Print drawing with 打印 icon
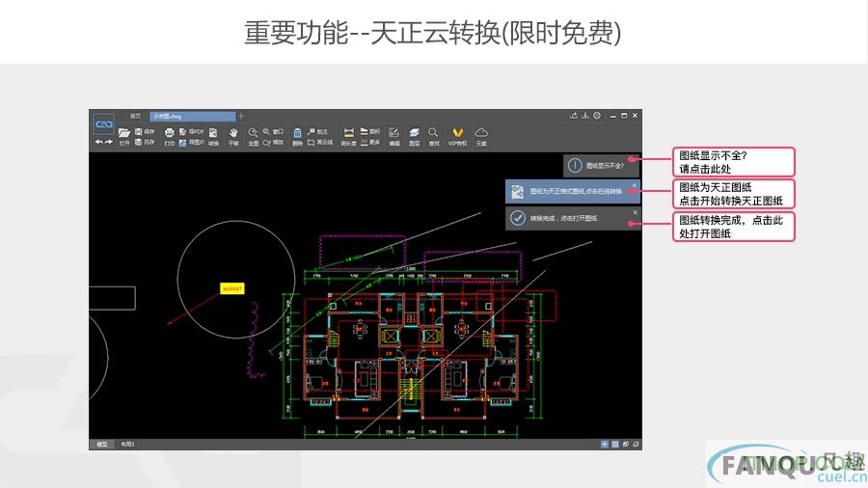 coord(170,137)
